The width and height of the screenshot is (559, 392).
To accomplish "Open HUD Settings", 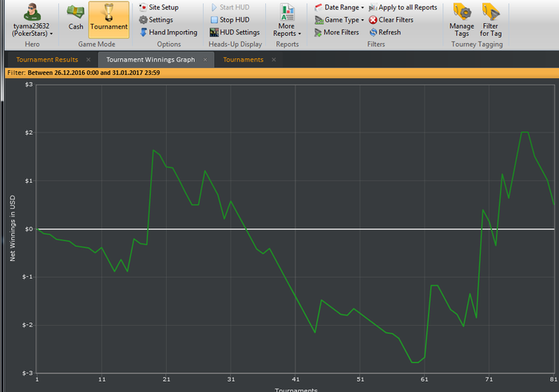I will [235, 32].
